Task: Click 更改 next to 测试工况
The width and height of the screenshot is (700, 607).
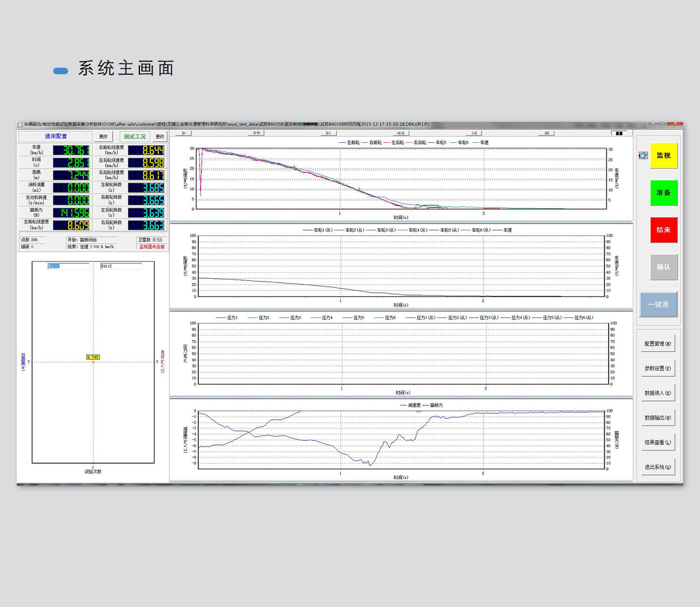Action: tap(160, 136)
